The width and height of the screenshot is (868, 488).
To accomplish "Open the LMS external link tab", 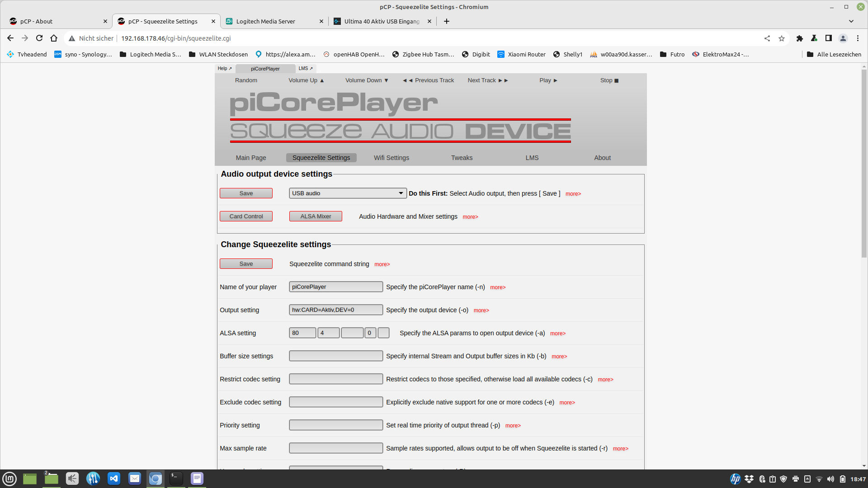I will coord(306,69).
